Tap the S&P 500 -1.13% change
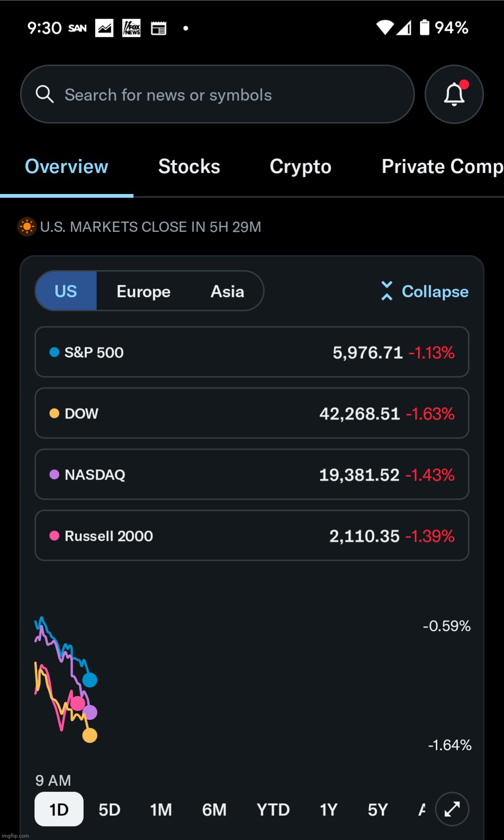Viewport: 504px width, 840px height. [432, 352]
